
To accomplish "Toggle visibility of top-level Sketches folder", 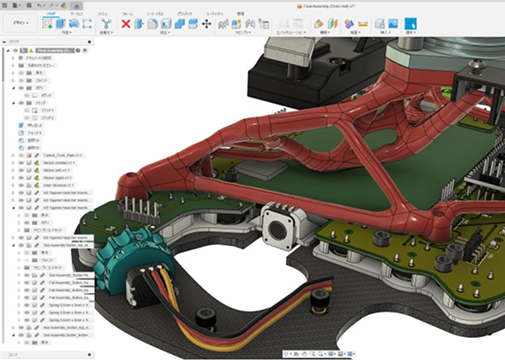I will pos(21,103).
